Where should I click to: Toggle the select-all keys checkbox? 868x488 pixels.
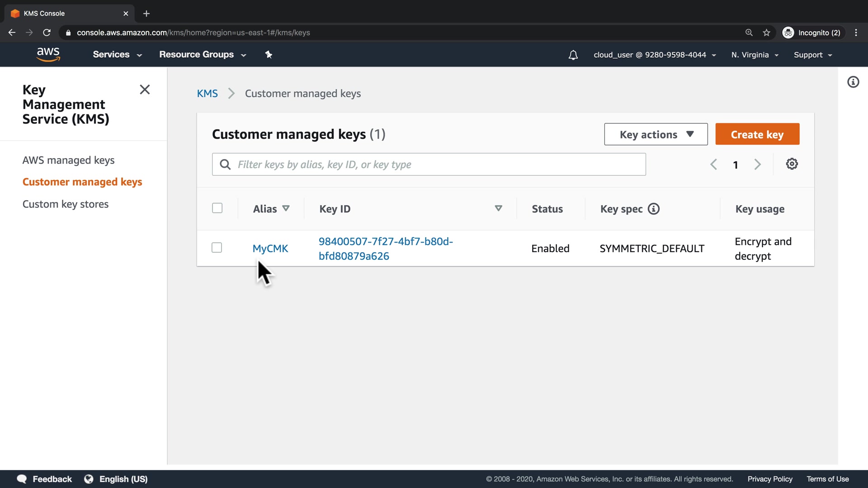coord(217,208)
